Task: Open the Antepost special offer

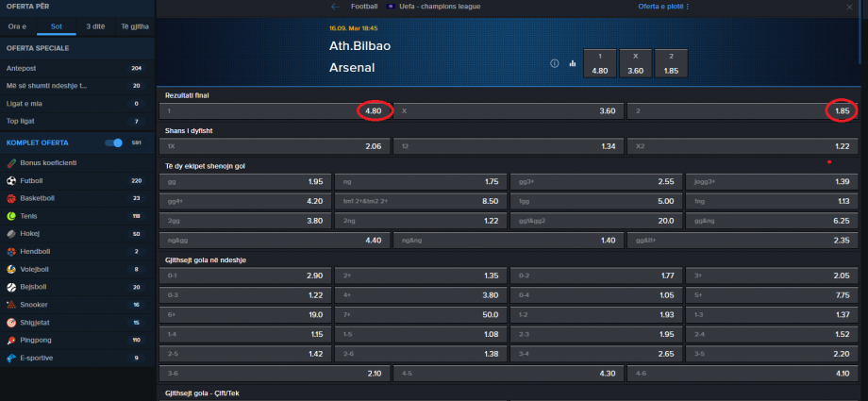Action: 77,68
